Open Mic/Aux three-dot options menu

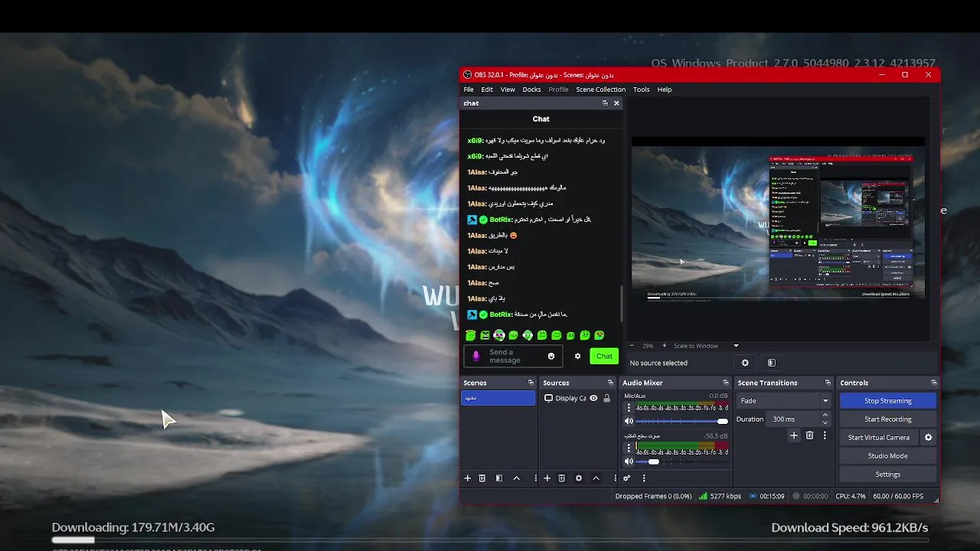pos(629,408)
